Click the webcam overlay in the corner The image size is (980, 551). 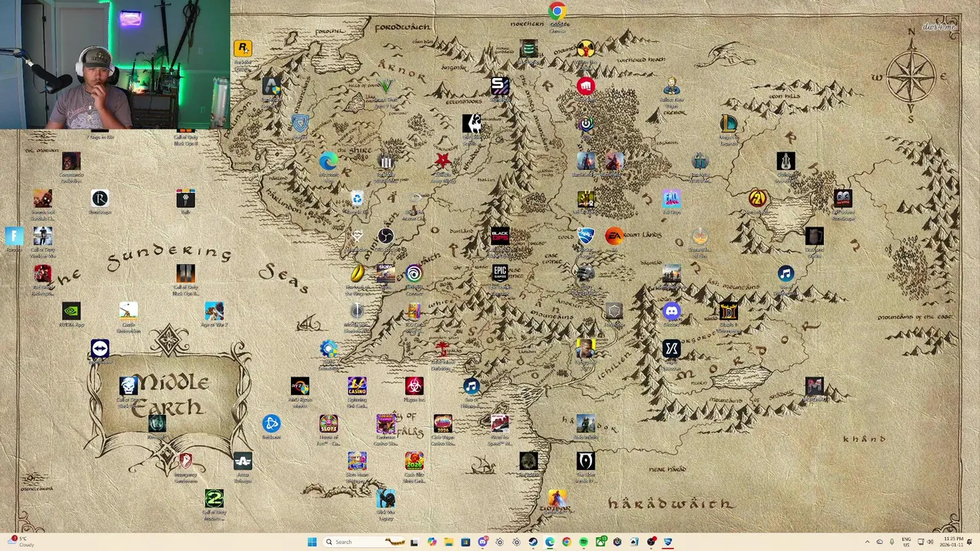click(115, 64)
